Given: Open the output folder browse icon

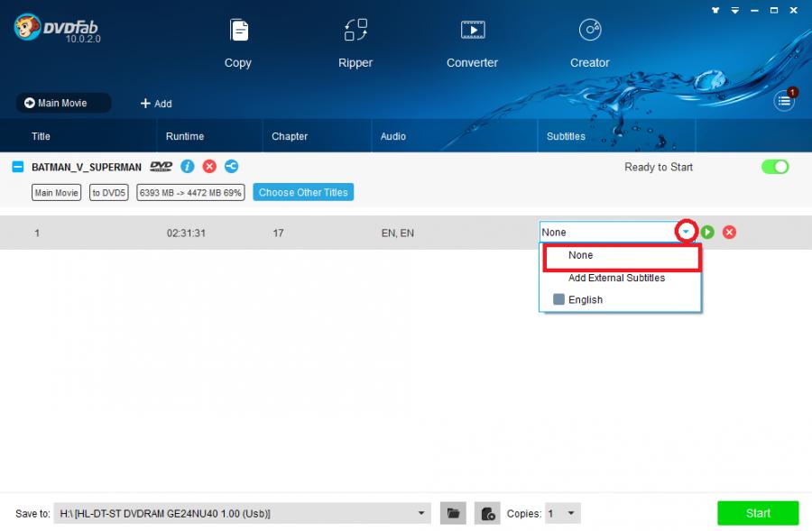Looking at the screenshot, I should [x=454, y=514].
